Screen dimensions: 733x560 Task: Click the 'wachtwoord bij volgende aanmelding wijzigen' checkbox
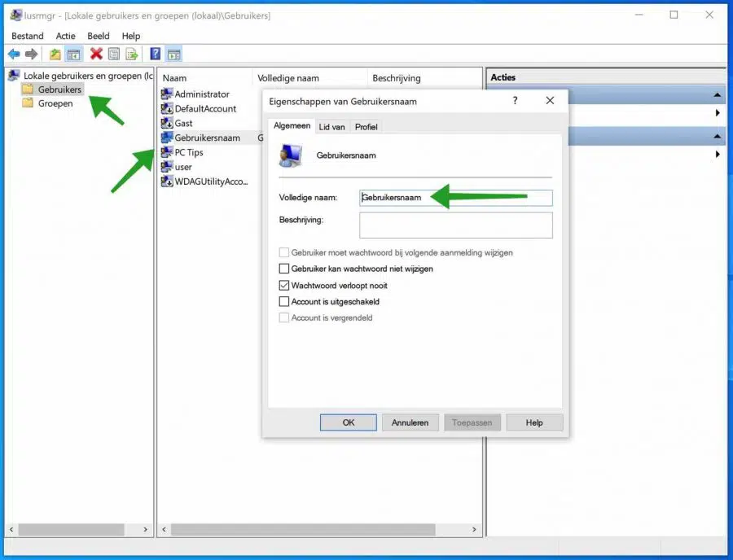[283, 252]
